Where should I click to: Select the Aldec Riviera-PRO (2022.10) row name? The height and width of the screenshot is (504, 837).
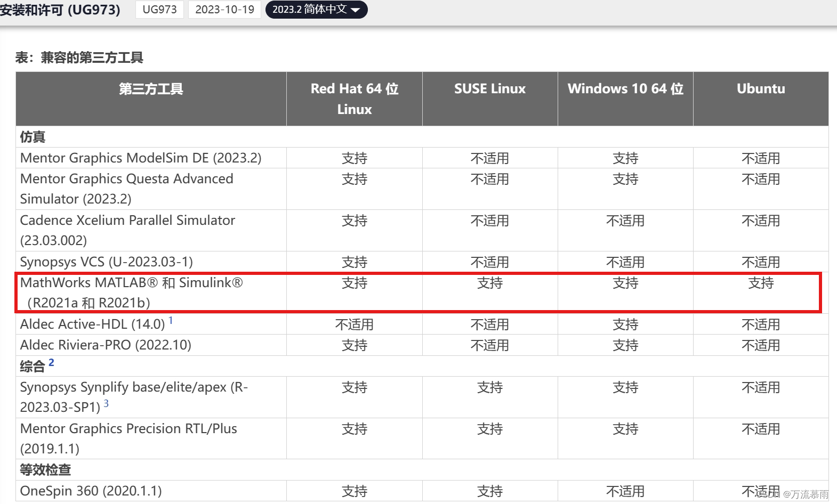point(106,345)
